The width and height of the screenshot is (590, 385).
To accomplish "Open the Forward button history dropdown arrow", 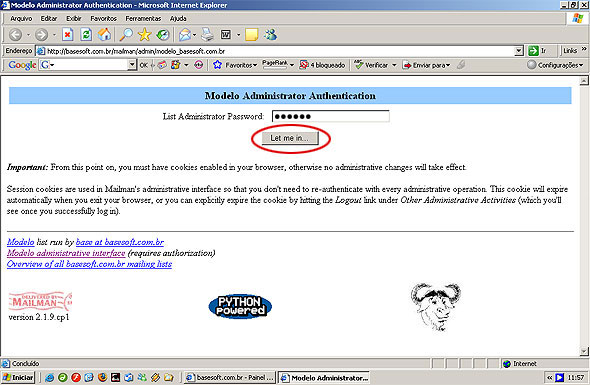I will [x=54, y=35].
